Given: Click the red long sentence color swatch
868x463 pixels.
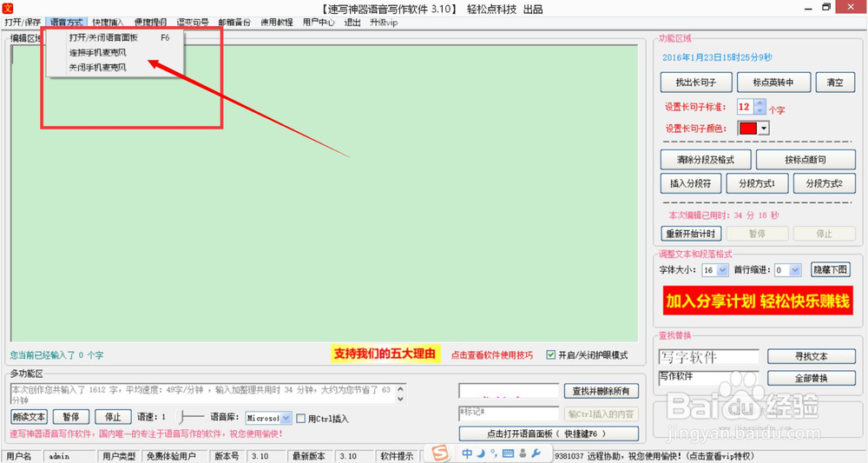Looking at the screenshot, I should (x=748, y=129).
